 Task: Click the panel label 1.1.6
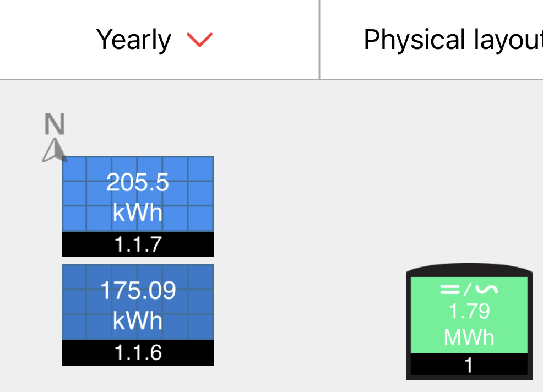click(x=138, y=352)
